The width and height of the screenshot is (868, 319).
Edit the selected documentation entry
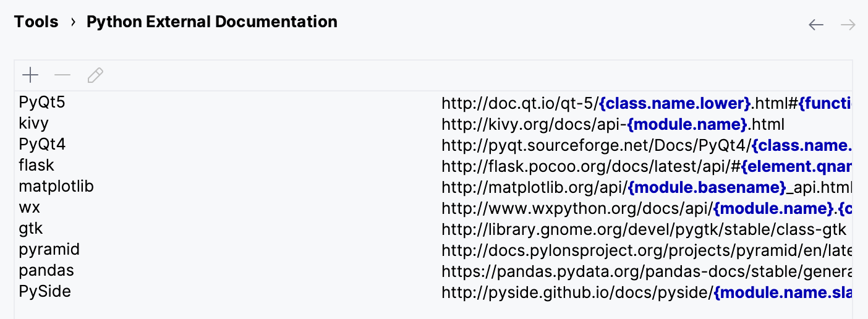point(95,75)
